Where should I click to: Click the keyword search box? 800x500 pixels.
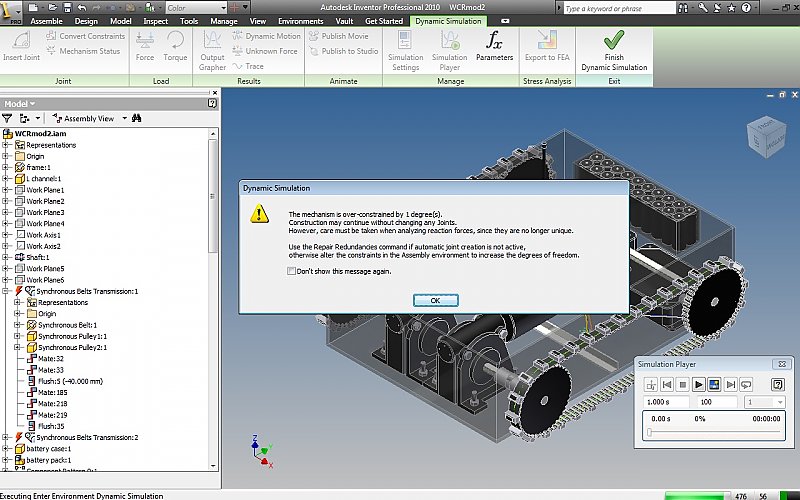tap(619, 8)
